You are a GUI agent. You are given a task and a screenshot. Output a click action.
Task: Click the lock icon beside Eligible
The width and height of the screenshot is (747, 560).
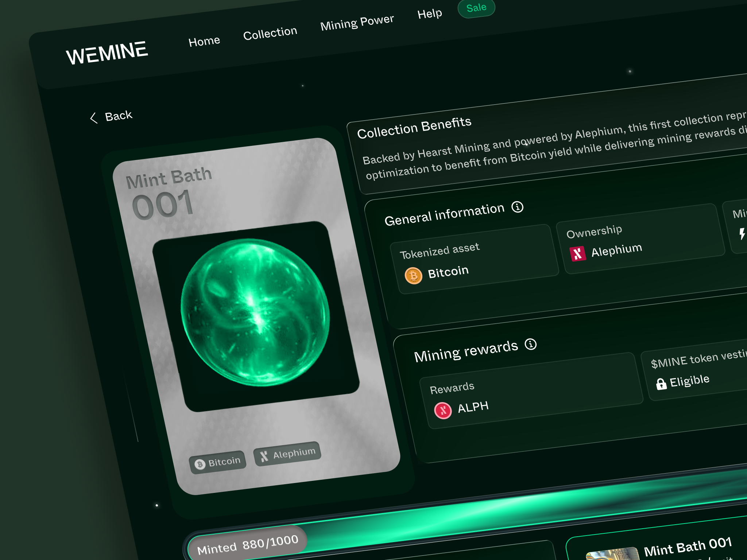[661, 384]
